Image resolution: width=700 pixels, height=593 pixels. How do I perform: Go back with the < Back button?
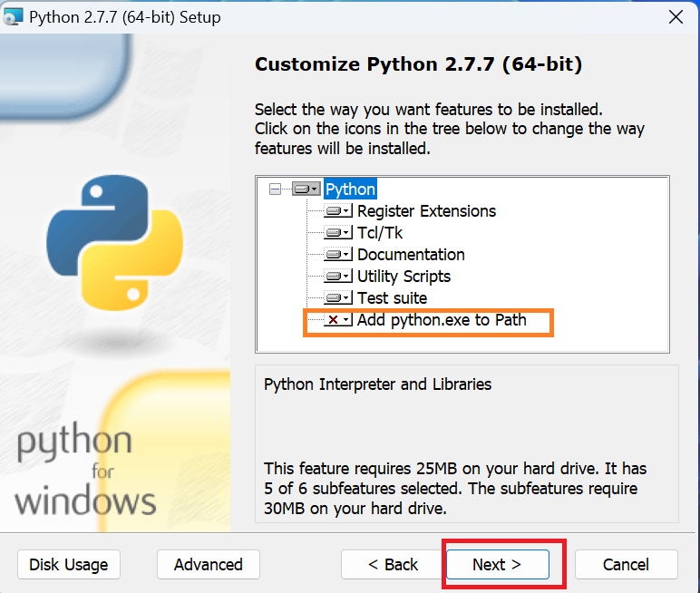tap(393, 564)
